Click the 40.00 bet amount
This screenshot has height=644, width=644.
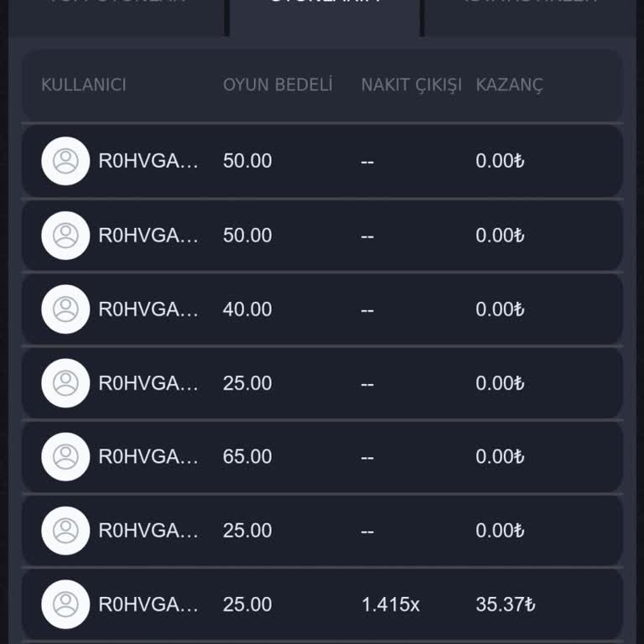[x=247, y=309]
